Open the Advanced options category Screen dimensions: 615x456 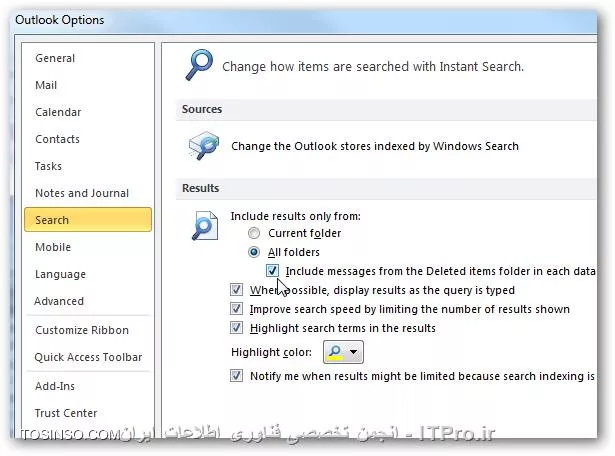[59, 301]
